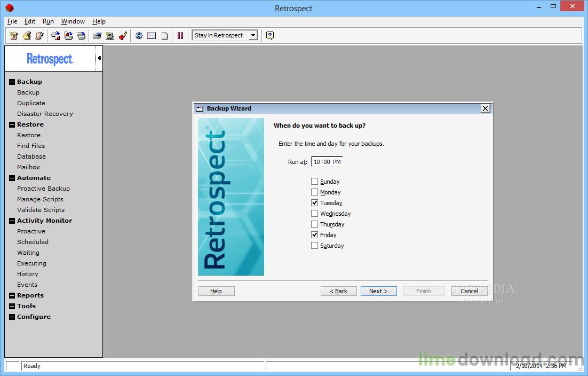Uncheck the Tuesday checkbox

point(315,202)
